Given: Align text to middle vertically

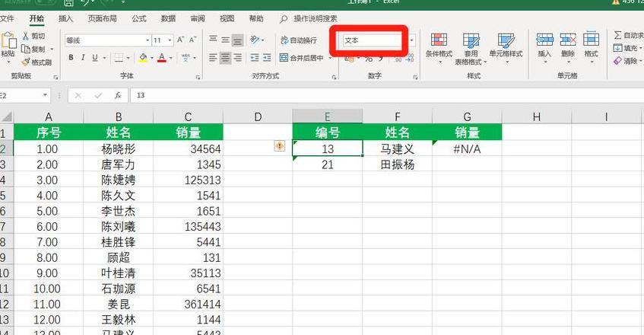Looking at the screenshot, I should [x=225, y=40].
